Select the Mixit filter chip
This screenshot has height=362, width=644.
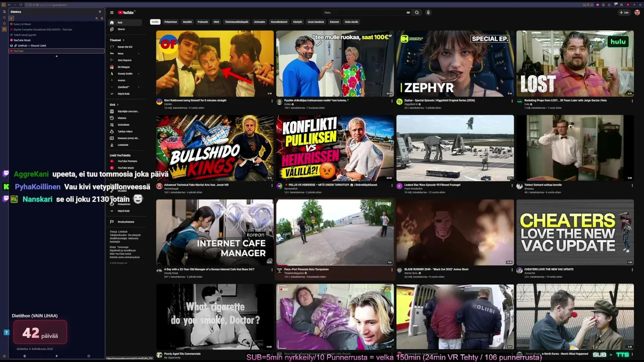[x=216, y=22]
